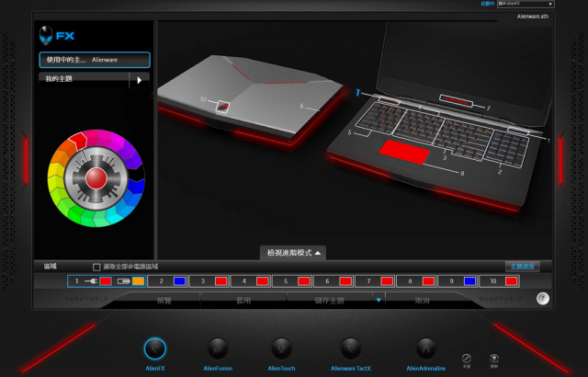The height and width of the screenshot is (377, 588).
Task: Select the battery icon in zone 1
Action: pyautogui.click(x=123, y=281)
